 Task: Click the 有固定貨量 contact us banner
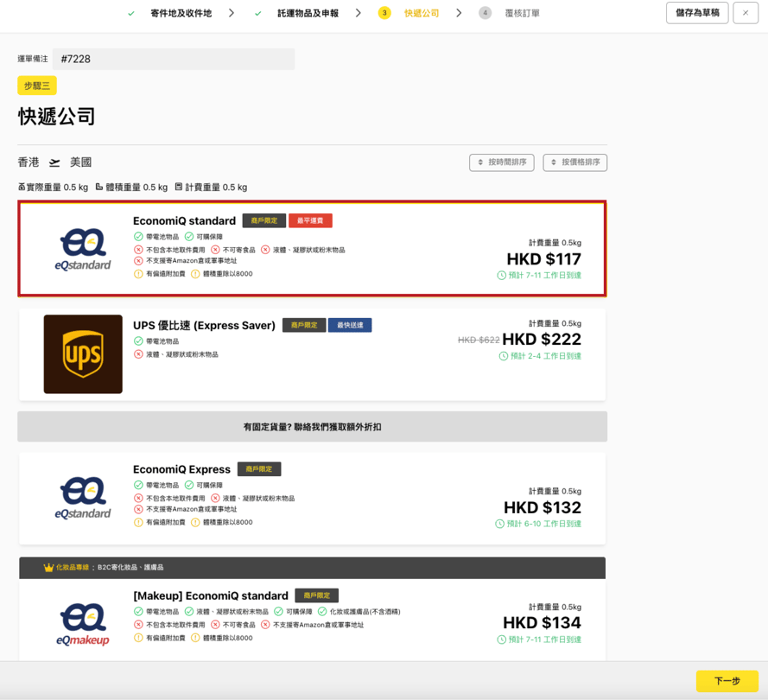tap(312, 427)
